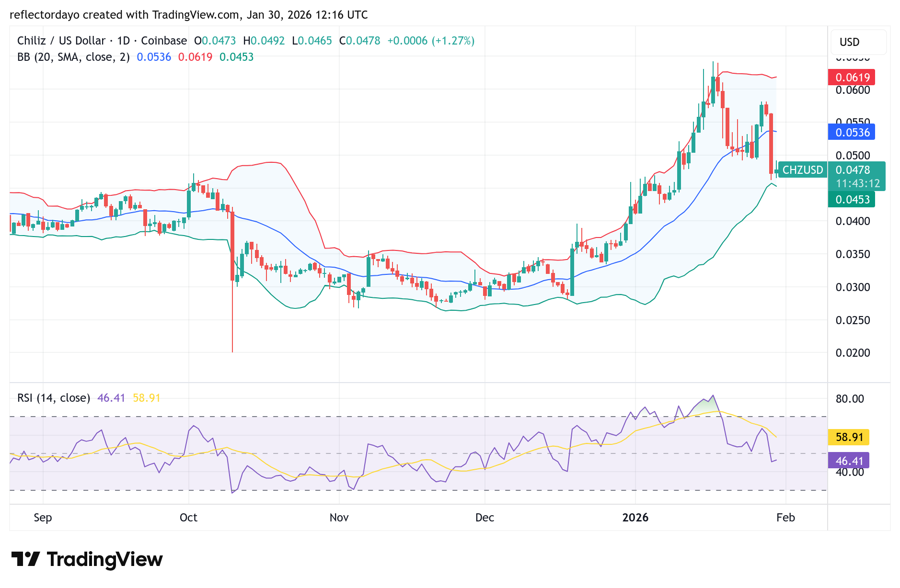Click the RSI (14, close) indicator label
900x588 pixels.
click(54, 398)
